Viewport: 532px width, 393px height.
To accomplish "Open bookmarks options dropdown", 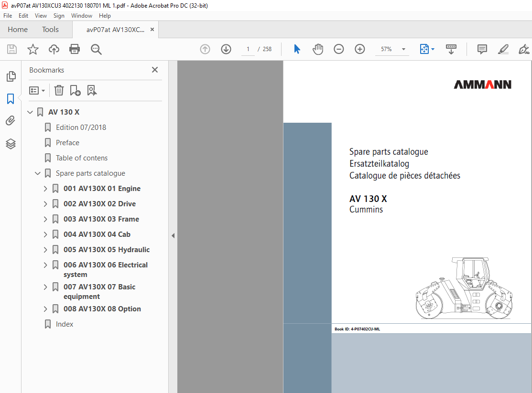I will tap(37, 91).
